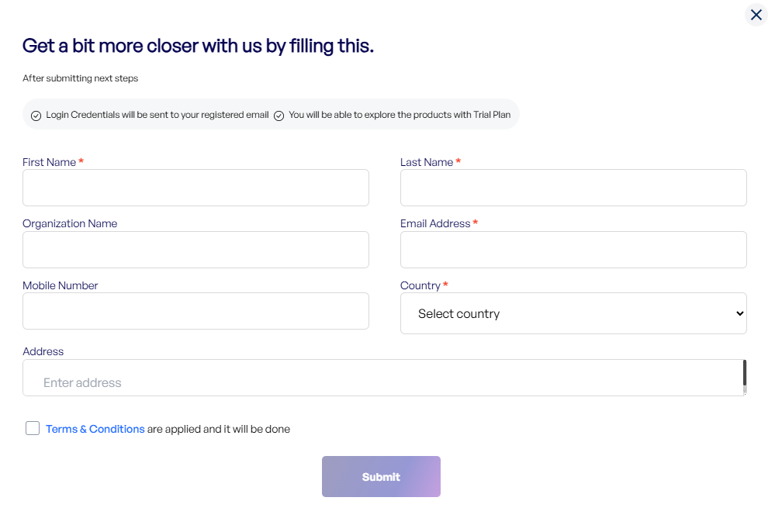Click the red asterisk next to First Name

pyautogui.click(x=80, y=161)
